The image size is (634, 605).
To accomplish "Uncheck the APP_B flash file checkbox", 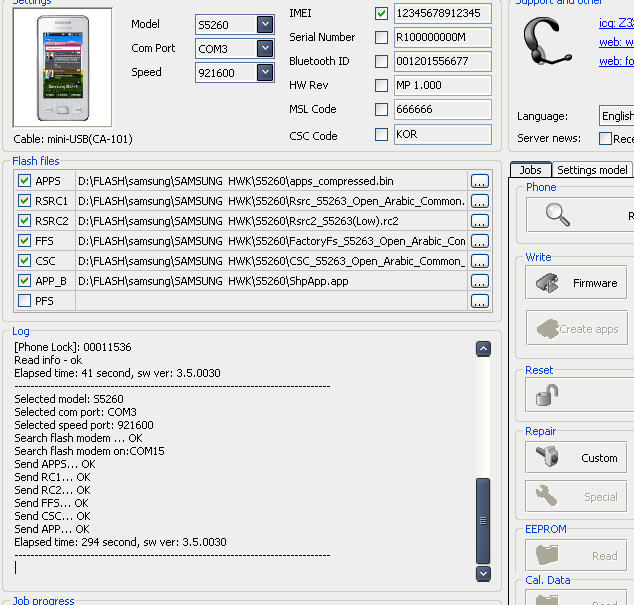I will [x=24, y=281].
